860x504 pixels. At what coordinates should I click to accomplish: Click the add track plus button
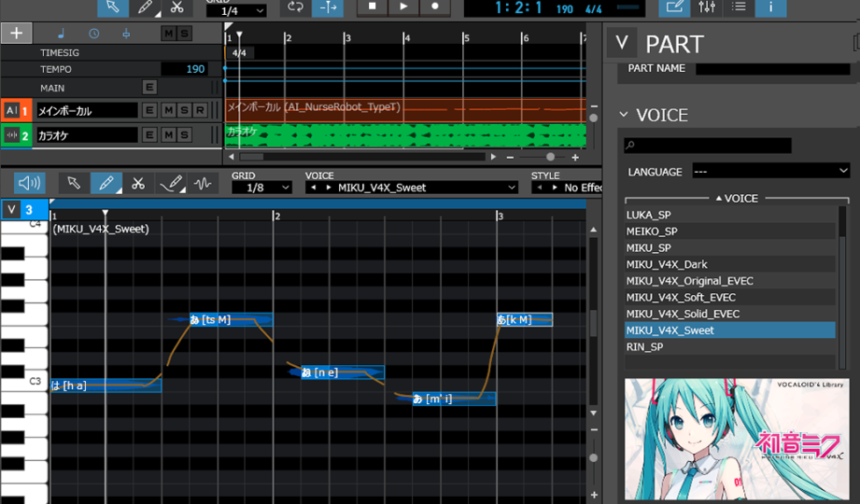[16, 34]
